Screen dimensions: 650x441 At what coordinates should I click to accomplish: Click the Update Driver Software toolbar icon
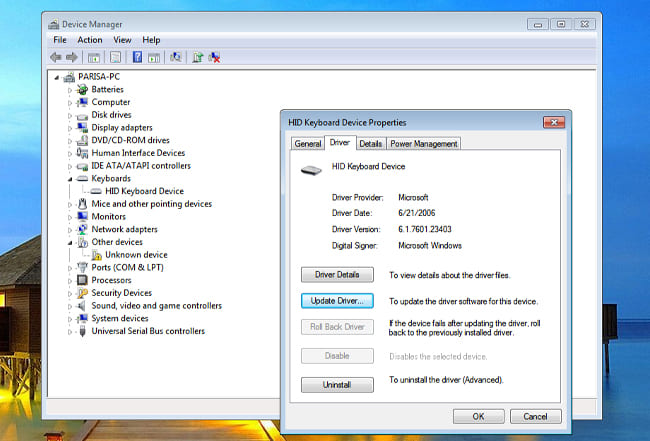point(198,57)
